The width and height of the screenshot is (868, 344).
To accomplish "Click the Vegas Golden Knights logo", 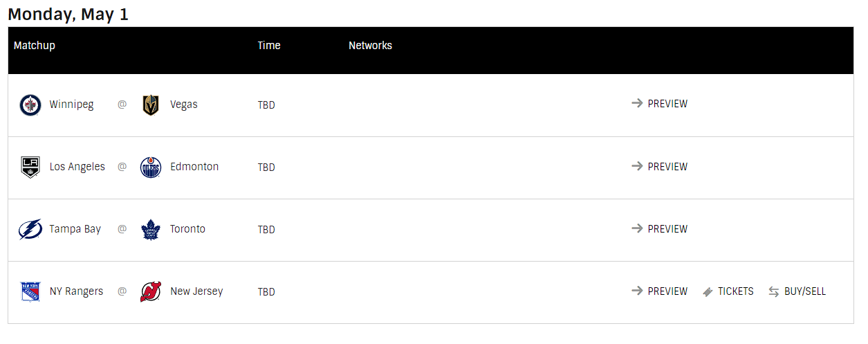I will coord(151,105).
